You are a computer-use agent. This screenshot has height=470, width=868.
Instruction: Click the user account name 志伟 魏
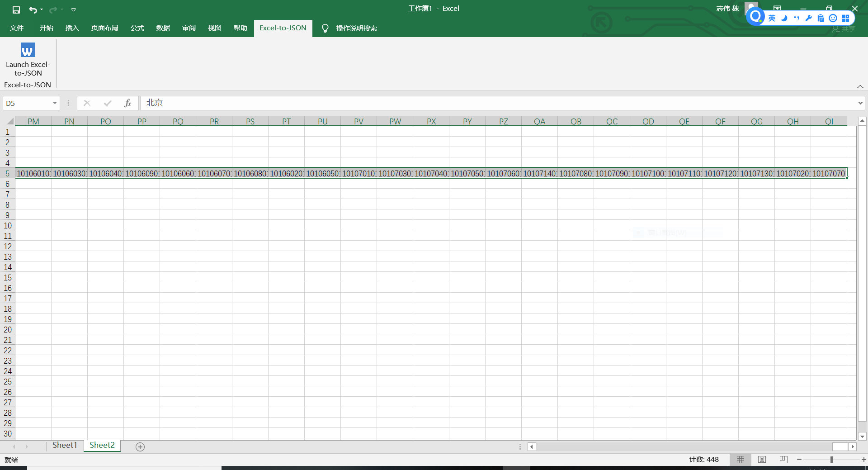pyautogui.click(x=727, y=9)
